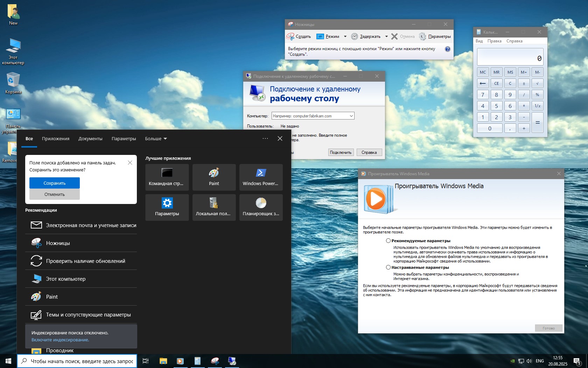Click the Сохранить button in search panel
The image size is (588, 368).
(55, 183)
